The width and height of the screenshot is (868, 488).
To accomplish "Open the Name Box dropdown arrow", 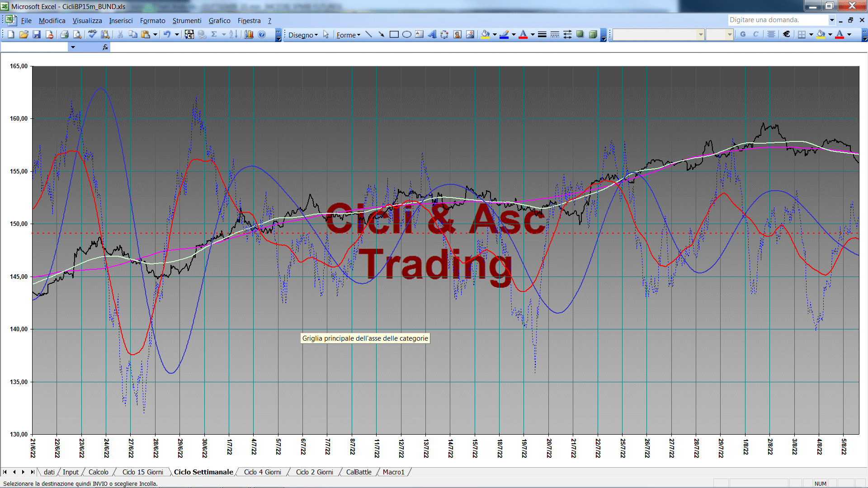I will pyautogui.click(x=73, y=47).
